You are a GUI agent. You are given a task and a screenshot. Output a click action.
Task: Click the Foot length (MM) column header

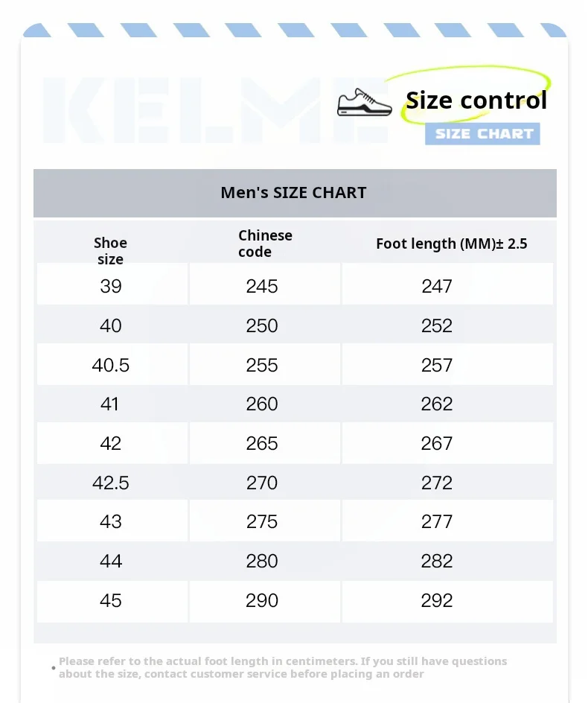(x=451, y=244)
